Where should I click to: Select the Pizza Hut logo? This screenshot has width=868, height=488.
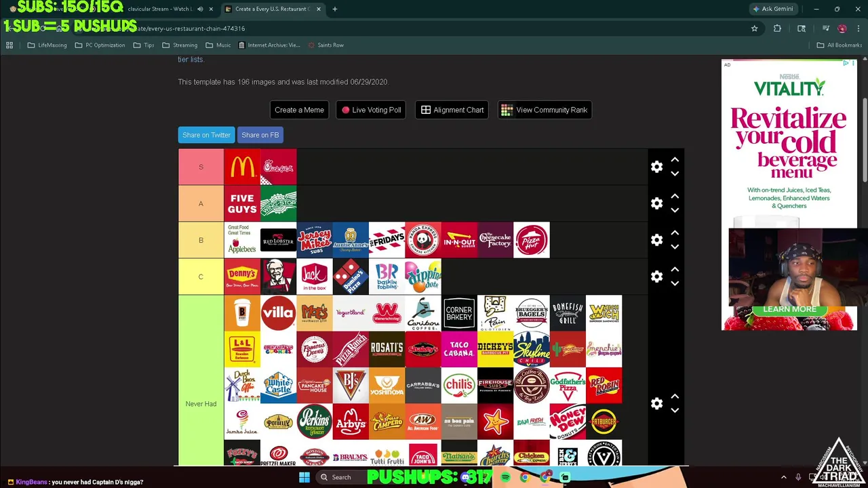point(532,240)
